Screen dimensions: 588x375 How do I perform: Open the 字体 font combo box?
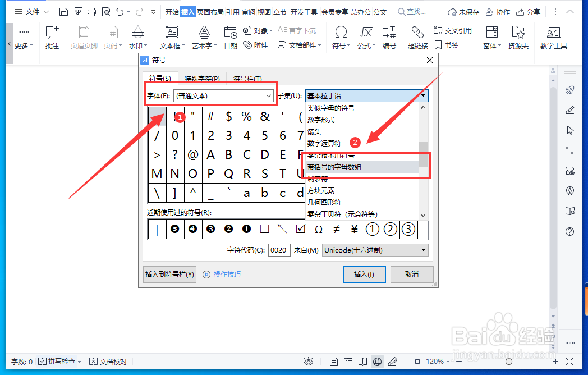[x=223, y=96]
